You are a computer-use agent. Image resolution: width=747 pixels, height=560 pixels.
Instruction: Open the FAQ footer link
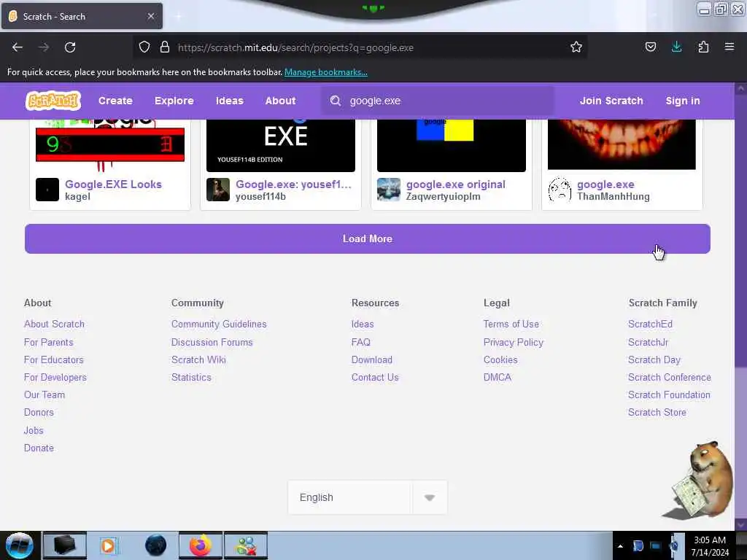coord(360,342)
